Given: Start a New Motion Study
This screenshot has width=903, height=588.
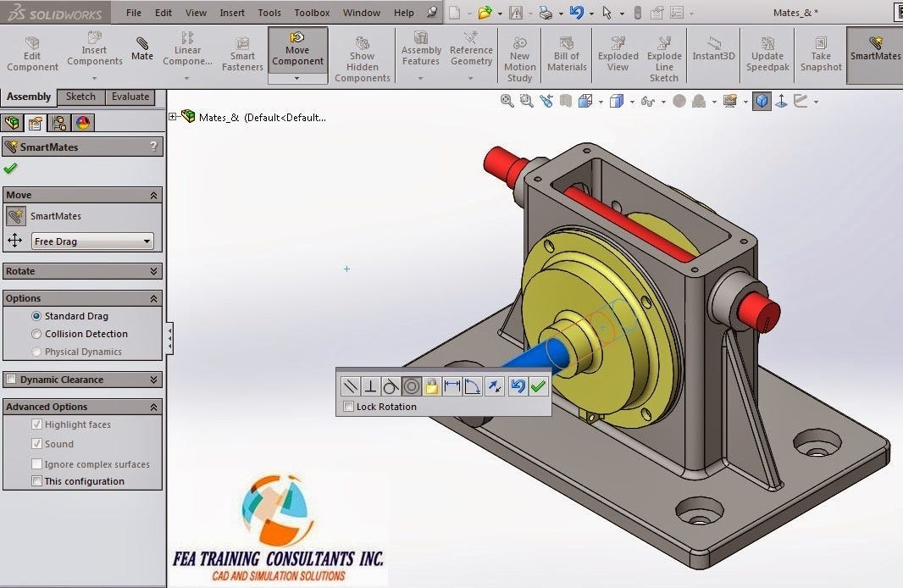Looking at the screenshot, I should coord(519,59).
